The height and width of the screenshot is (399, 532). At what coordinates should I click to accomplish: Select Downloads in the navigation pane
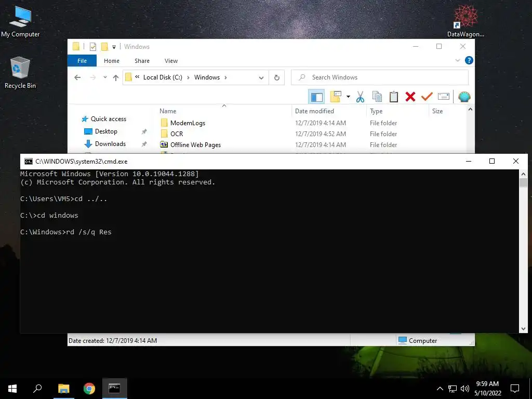tap(110, 144)
